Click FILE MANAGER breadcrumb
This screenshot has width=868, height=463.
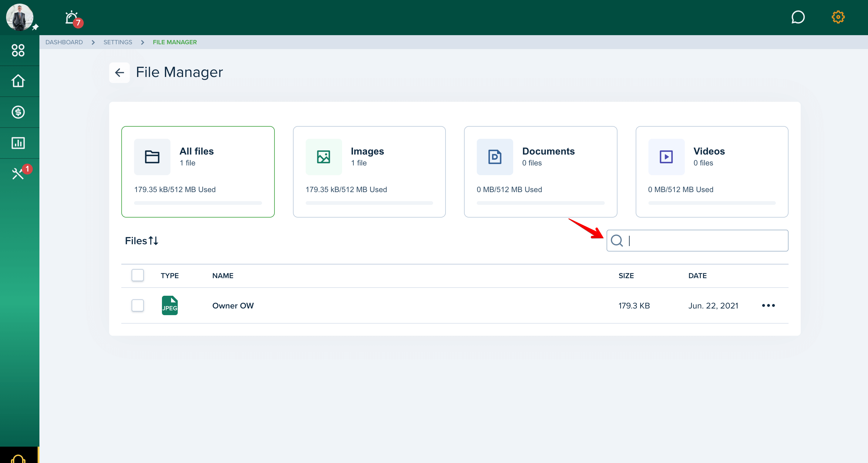click(x=175, y=42)
